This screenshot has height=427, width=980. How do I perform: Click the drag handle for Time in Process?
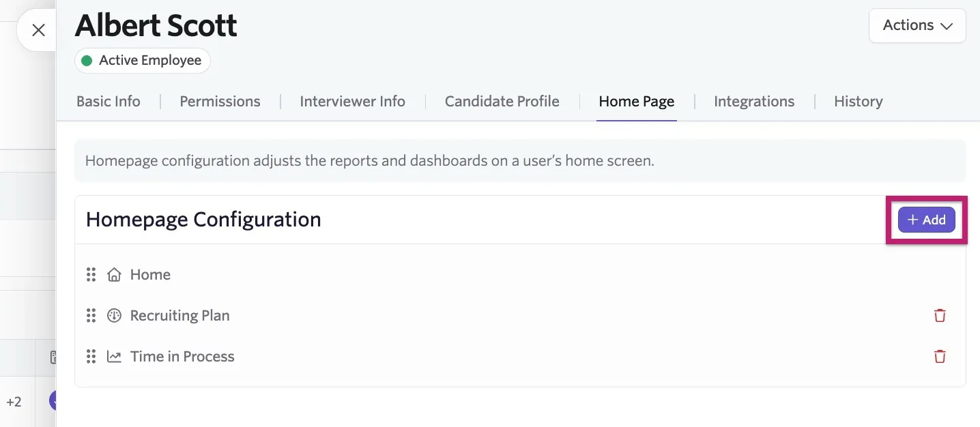point(91,357)
